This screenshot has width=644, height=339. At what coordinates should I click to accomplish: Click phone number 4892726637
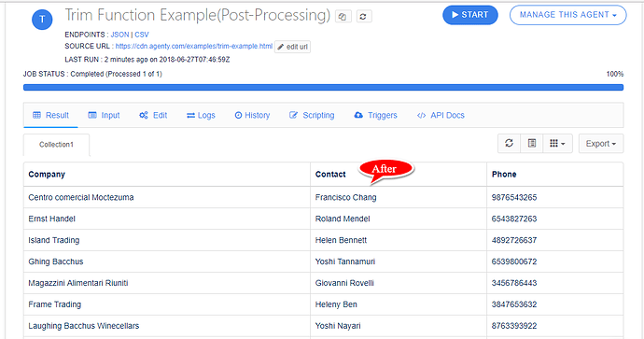point(514,240)
